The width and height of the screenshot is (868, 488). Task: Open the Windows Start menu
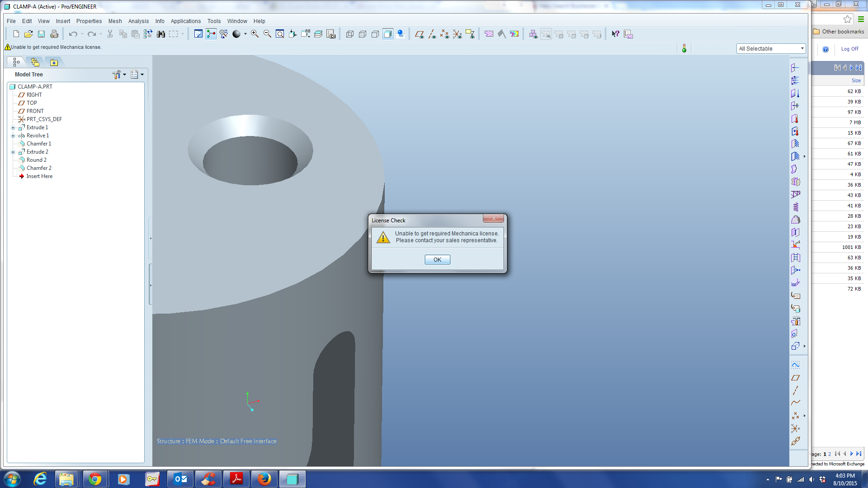coord(12,479)
